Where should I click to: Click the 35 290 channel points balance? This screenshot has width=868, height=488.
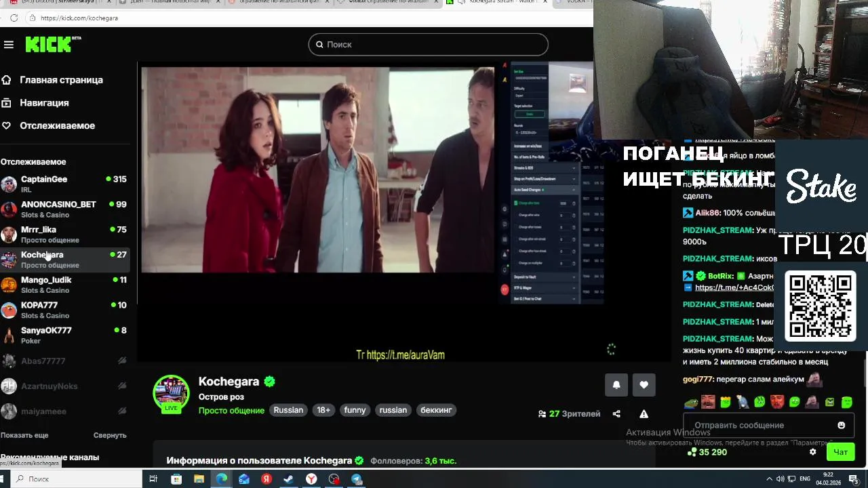tap(707, 452)
